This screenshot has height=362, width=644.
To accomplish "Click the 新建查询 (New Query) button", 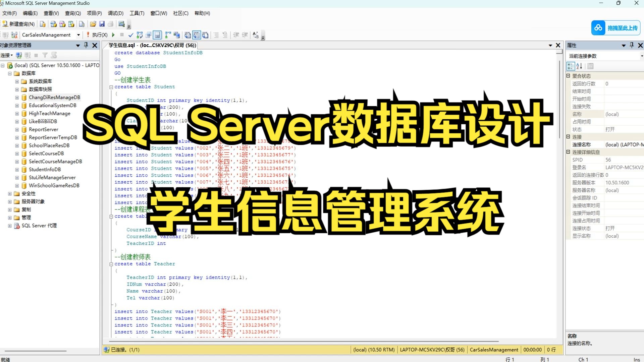I will click(x=18, y=24).
